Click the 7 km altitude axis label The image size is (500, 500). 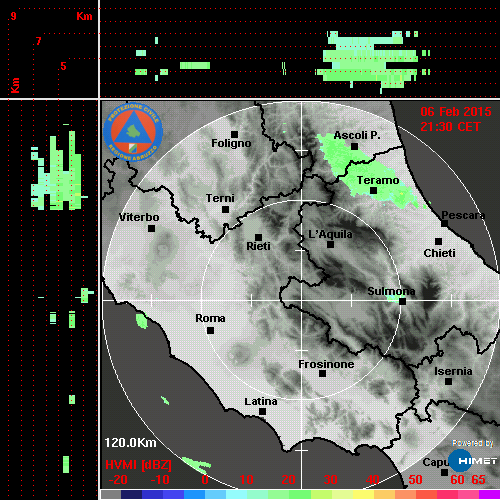coord(39,41)
